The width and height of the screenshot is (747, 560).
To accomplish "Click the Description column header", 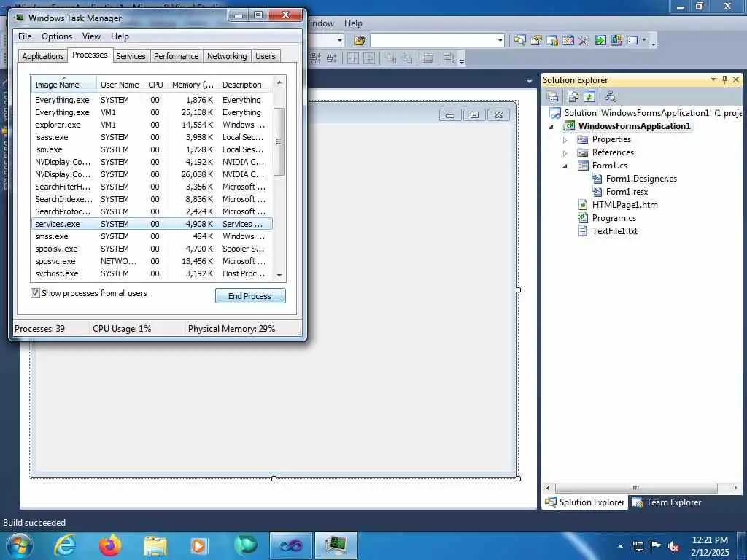I will [x=245, y=85].
